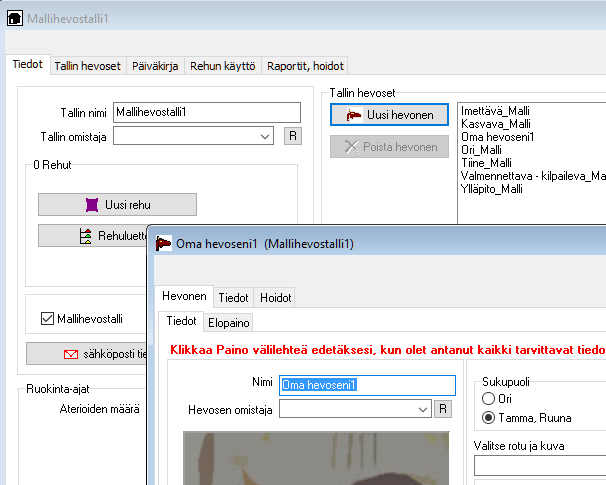
Task: Click the Uusi hevonen button
Action: [x=389, y=115]
